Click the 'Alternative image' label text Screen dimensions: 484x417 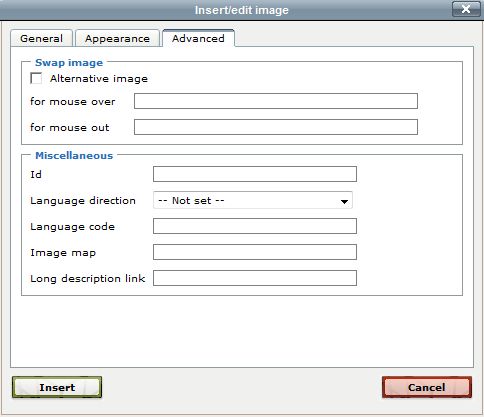click(x=99, y=79)
